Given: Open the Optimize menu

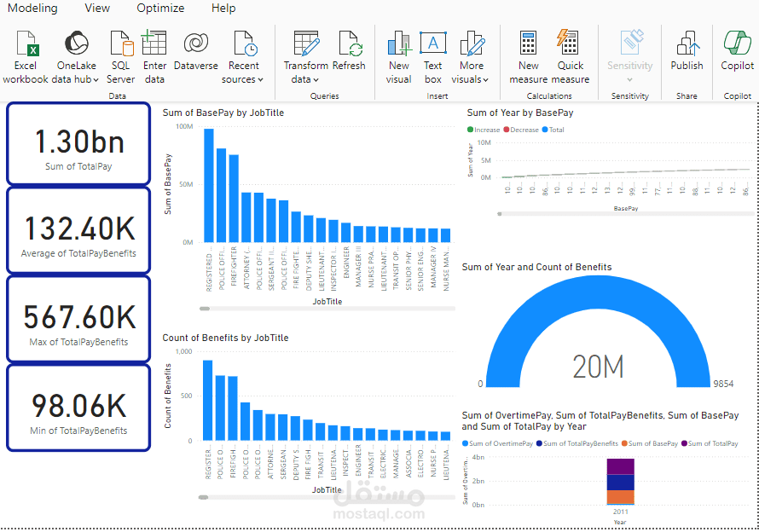Looking at the screenshot, I should [x=160, y=8].
